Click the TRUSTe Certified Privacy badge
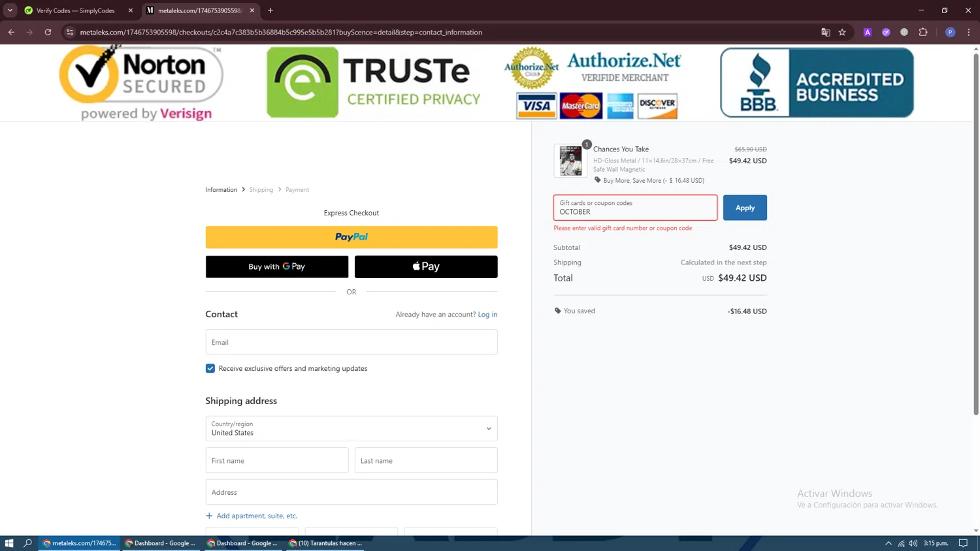The width and height of the screenshot is (980, 551). tap(374, 82)
